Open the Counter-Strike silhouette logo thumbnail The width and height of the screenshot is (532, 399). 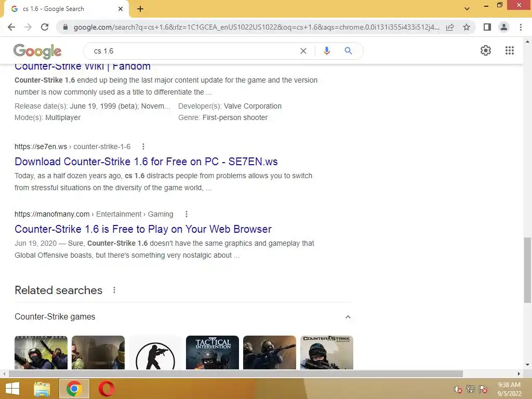[155, 353]
